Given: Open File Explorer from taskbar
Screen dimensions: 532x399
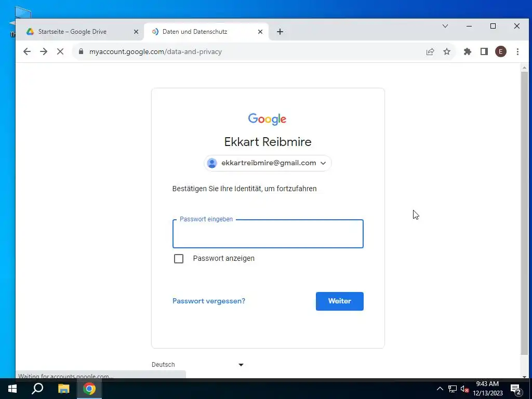Looking at the screenshot, I should (x=63, y=389).
